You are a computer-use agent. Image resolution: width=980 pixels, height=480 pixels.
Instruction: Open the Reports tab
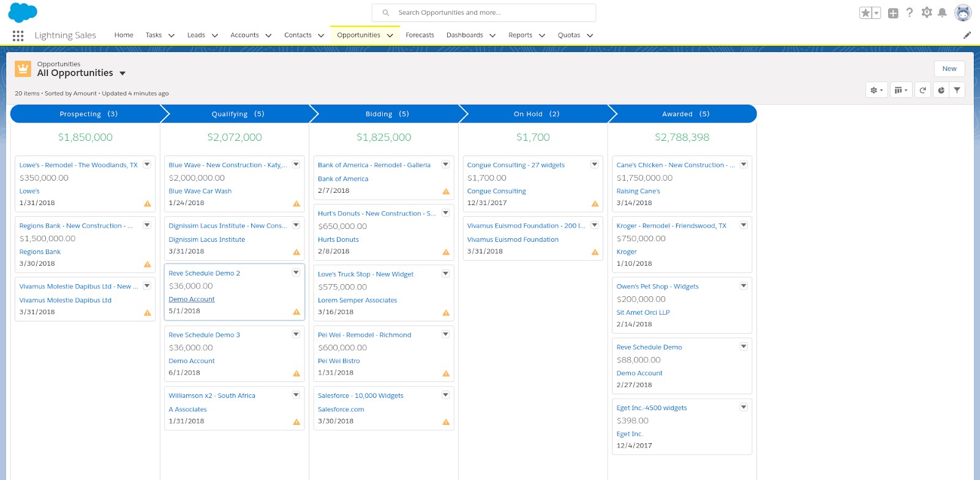coord(520,35)
